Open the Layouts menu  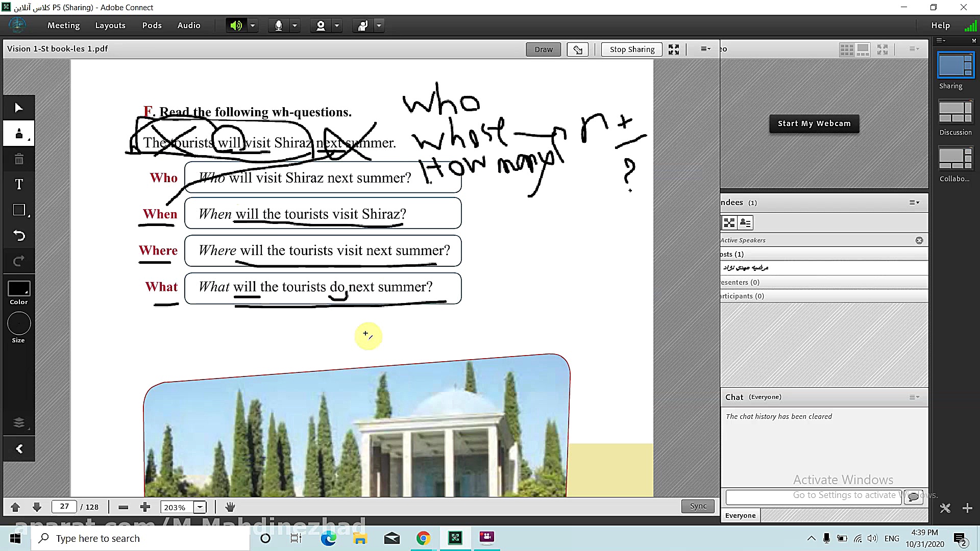pyautogui.click(x=110, y=26)
